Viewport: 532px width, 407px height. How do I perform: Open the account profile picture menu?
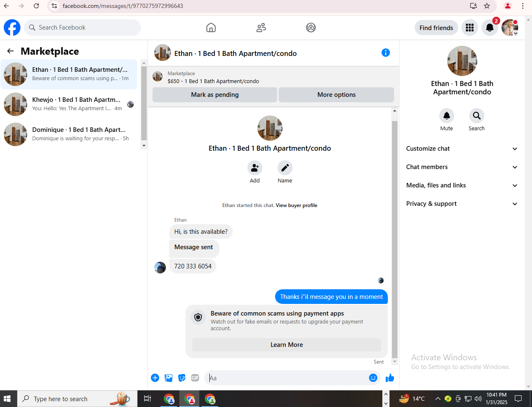510,28
